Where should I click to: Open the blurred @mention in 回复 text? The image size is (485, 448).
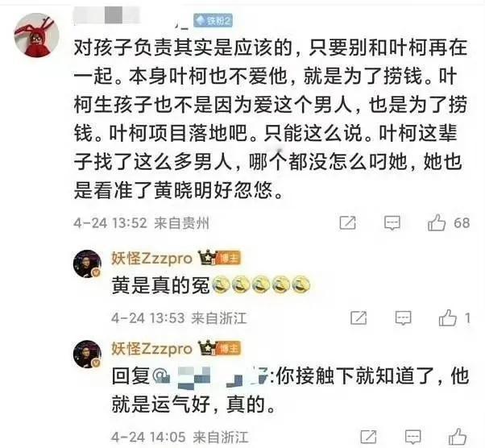pos(212,377)
